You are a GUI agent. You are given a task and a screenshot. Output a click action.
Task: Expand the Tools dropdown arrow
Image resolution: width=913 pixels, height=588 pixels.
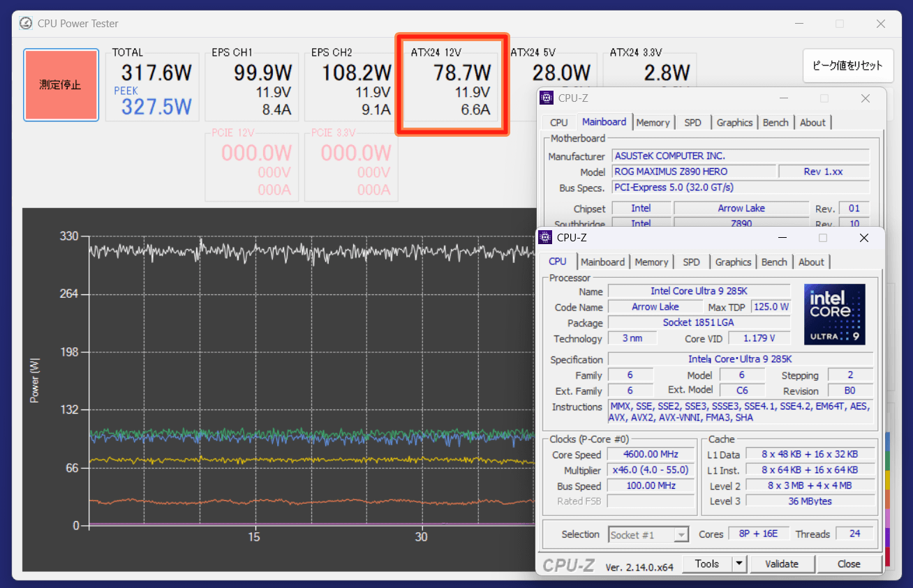[x=739, y=564]
